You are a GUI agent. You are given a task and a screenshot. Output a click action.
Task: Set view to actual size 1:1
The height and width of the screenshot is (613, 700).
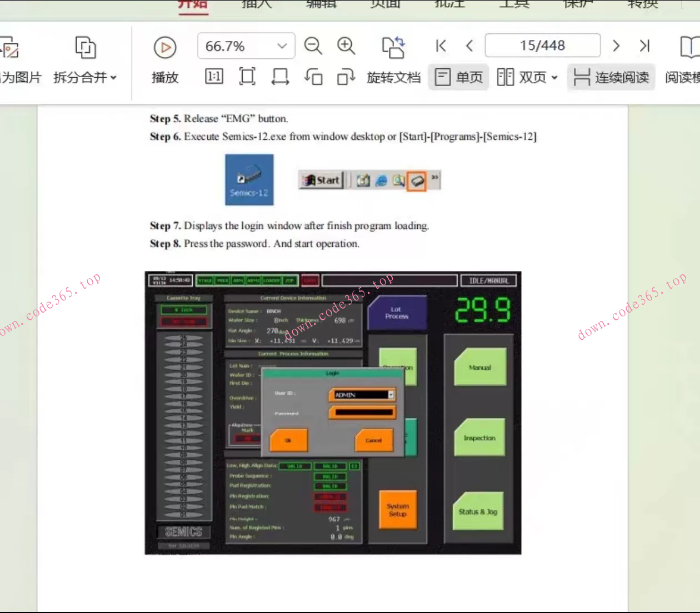[214, 77]
